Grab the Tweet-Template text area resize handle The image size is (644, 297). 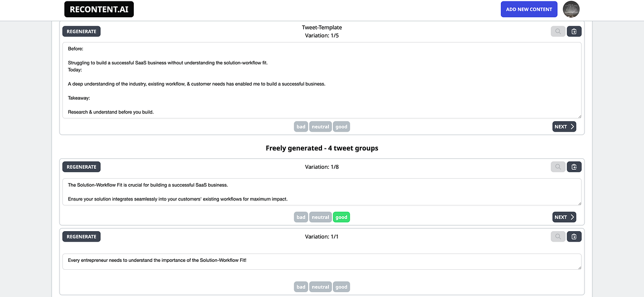point(579,116)
